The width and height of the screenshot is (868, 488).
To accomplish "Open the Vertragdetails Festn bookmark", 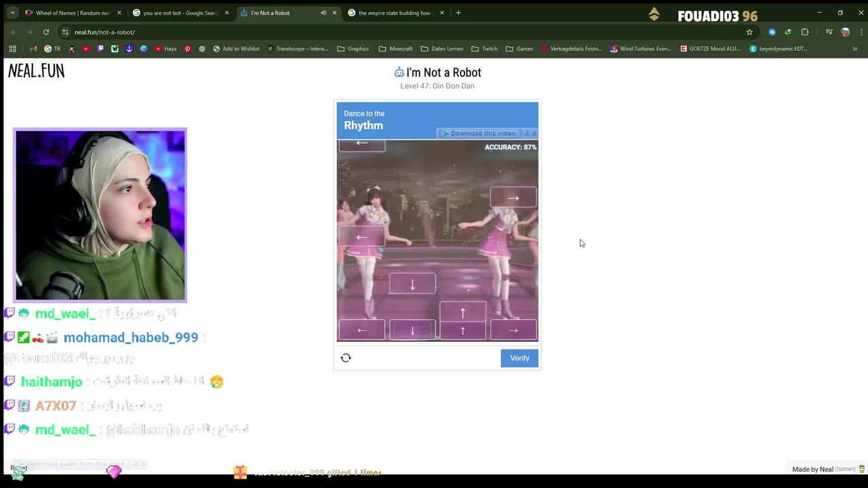I will pyautogui.click(x=571, y=49).
